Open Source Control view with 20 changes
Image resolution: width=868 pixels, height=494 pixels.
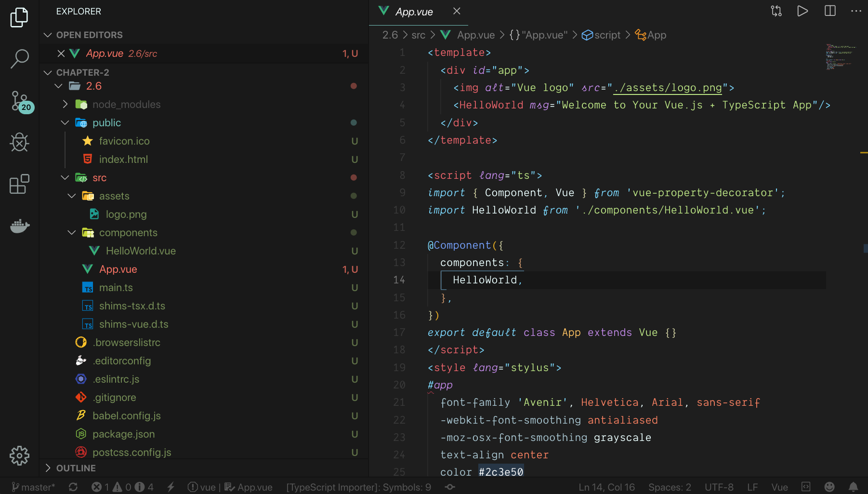tap(21, 102)
